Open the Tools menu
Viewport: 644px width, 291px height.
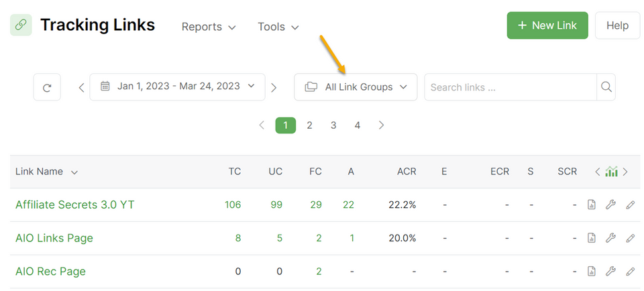pyautogui.click(x=278, y=27)
